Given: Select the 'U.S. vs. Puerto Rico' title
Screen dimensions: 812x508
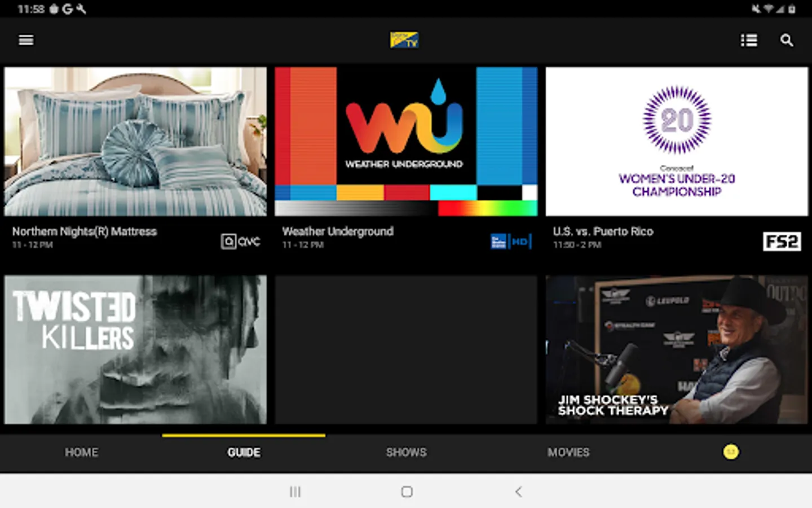Looking at the screenshot, I should point(603,231).
